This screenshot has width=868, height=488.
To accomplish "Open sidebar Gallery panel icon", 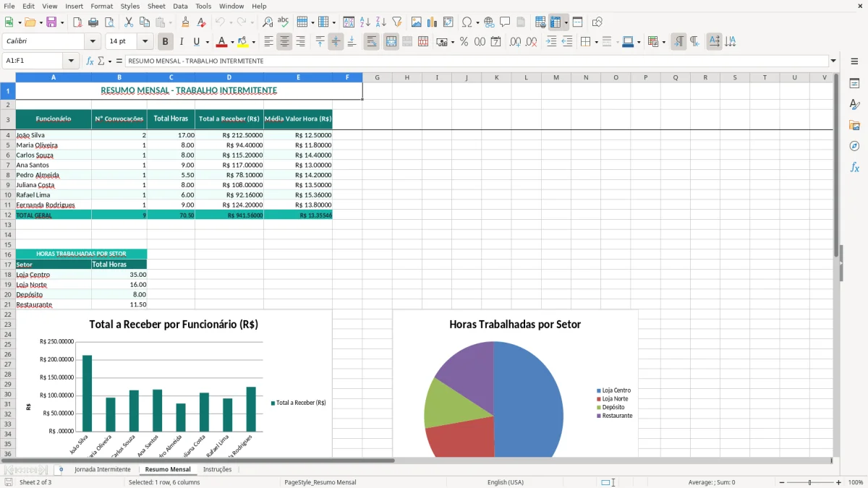I will [854, 125].
